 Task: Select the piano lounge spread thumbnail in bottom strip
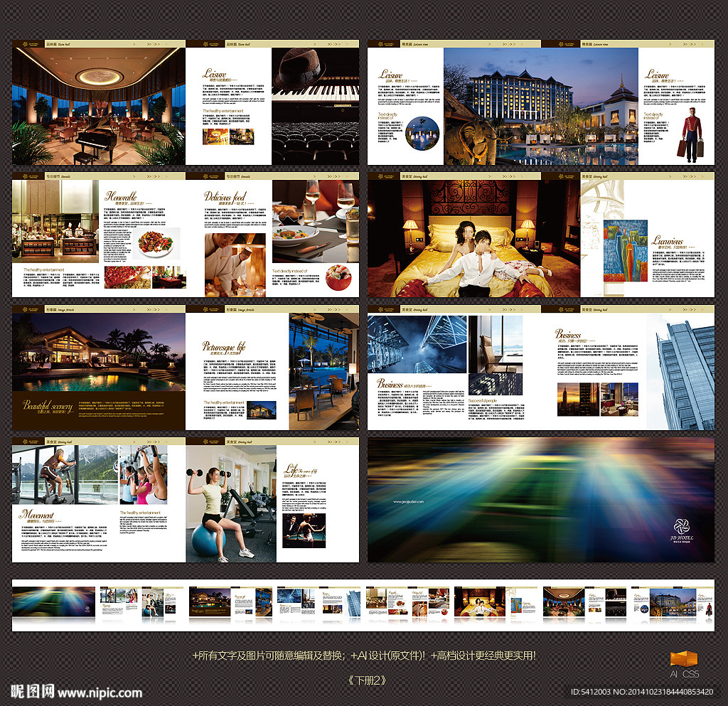pyautogui.click(x=584, y=601)
